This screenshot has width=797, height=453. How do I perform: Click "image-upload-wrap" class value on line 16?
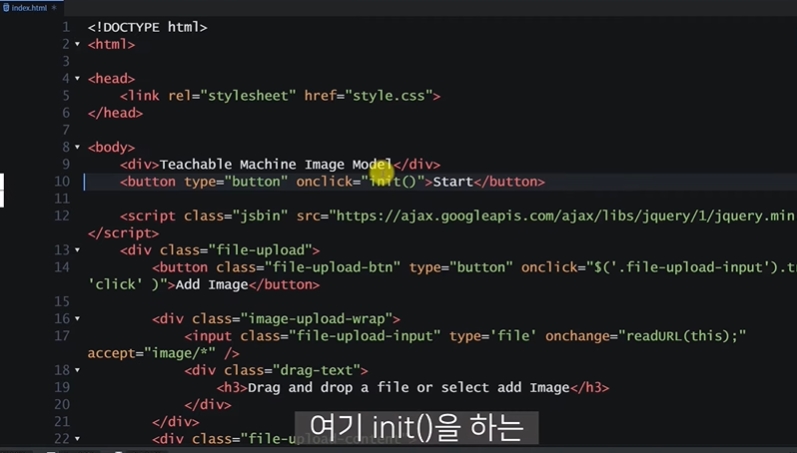(316, 319)
